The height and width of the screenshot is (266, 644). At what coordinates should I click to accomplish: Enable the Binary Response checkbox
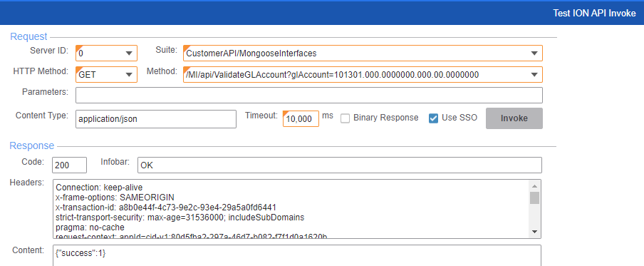click(346, 118)
